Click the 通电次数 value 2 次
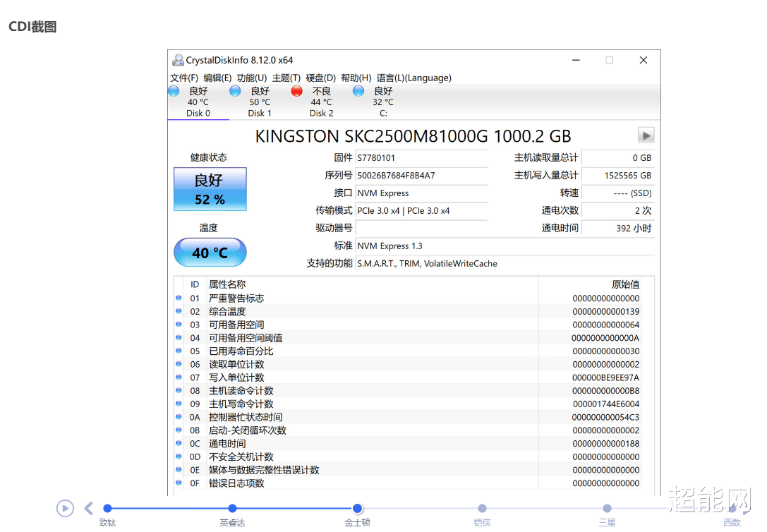 (618, 211)
